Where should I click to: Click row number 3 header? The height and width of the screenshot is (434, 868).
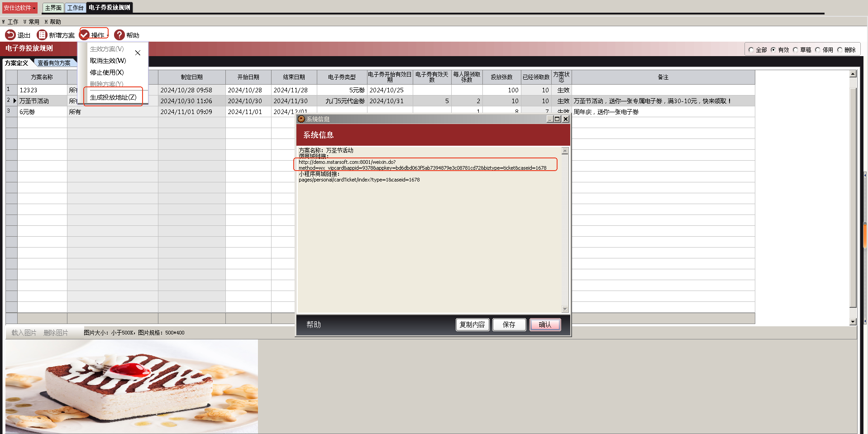[11, 112]
